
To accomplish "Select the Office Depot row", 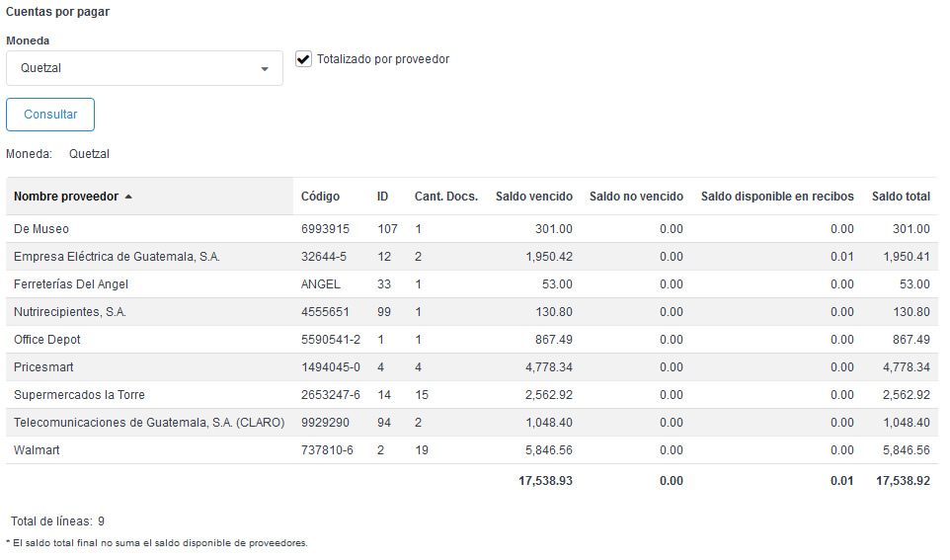I will click(47, 340).
